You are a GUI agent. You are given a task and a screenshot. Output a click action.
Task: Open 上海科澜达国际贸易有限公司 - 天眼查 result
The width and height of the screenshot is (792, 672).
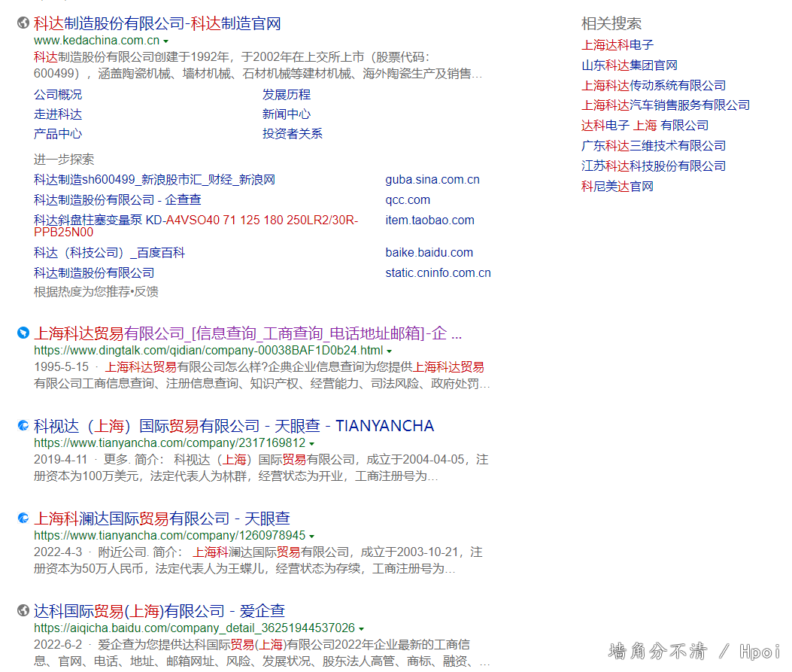click(x=162, y=518)
